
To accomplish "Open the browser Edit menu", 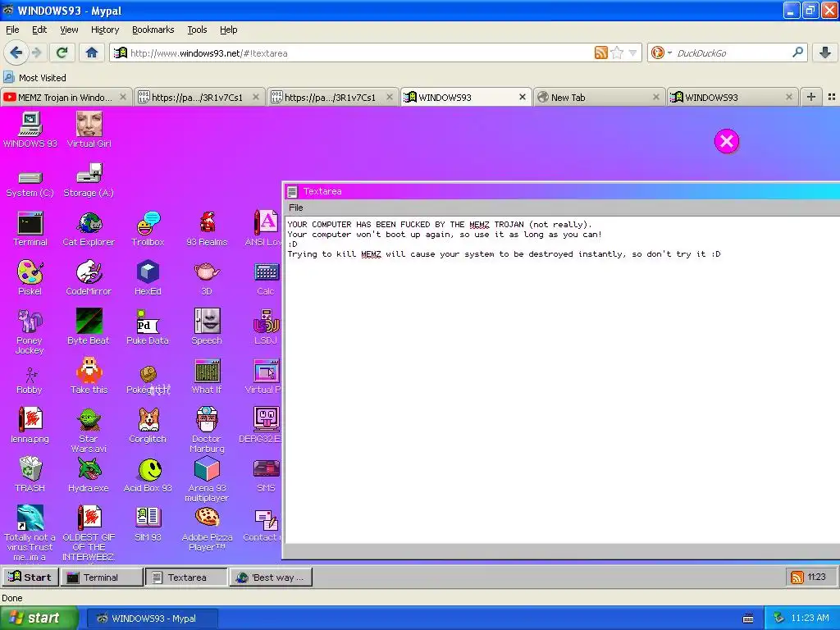I will pyautogui.click(x=39, y=30).
